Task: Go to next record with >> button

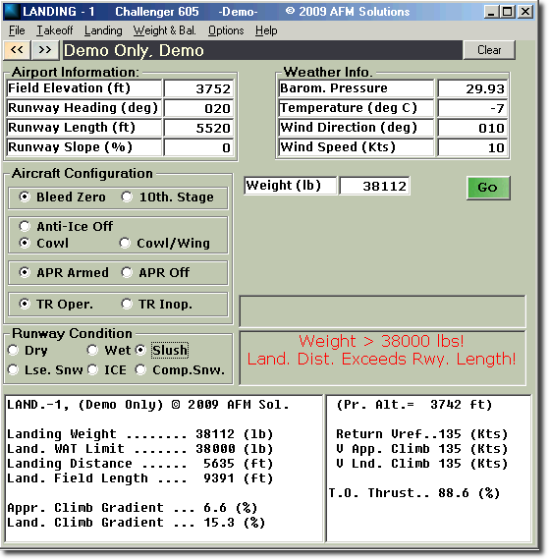Action: point(45,50)
